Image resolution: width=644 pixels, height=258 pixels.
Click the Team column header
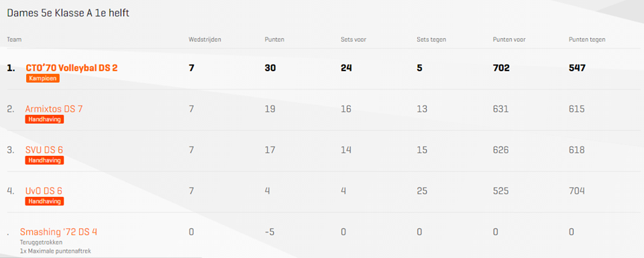tap(14, 40)
